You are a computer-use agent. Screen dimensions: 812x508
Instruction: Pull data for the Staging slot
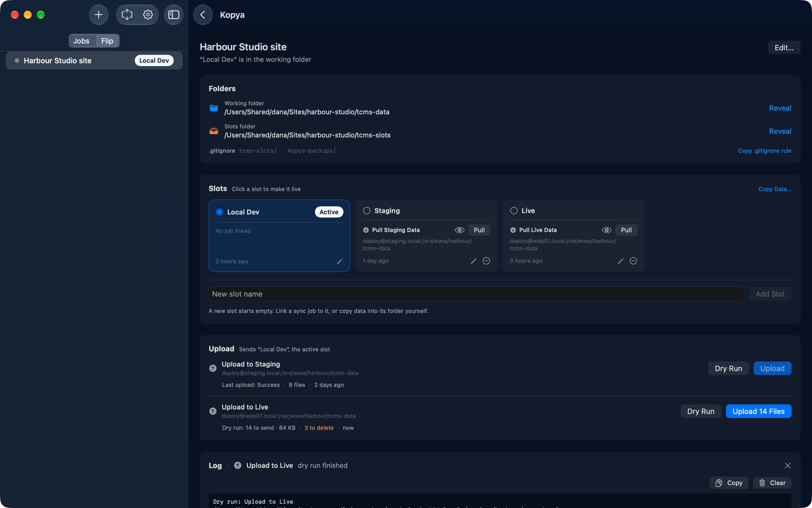(479, 230)
